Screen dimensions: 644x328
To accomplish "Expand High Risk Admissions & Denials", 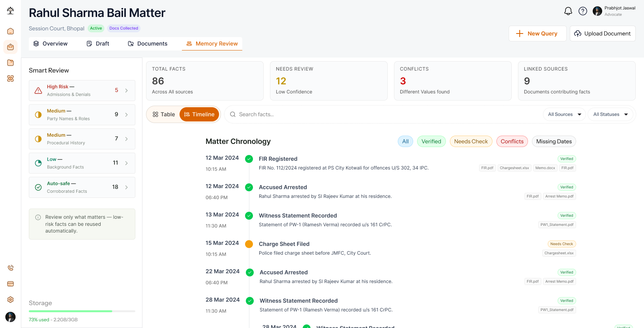I will click(82, 90).
